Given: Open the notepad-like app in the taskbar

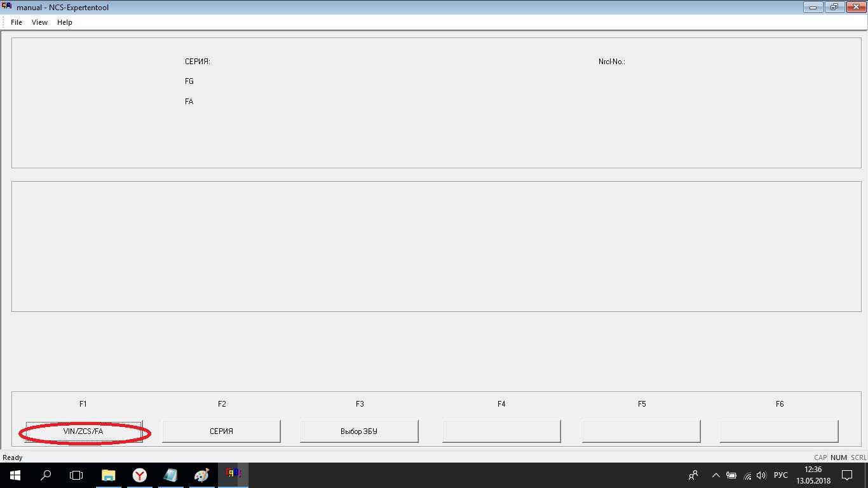Looking at the screenshot, I should (x=170, y=475).
